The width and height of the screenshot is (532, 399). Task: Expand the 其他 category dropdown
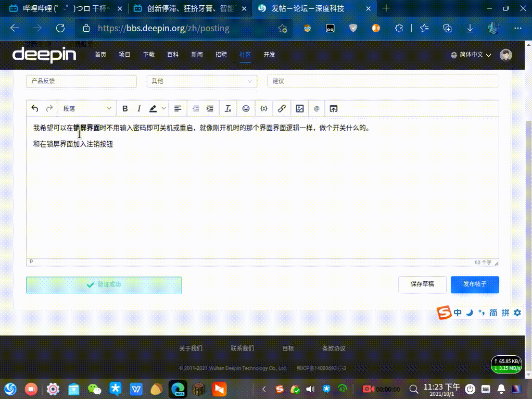pyautogui.click(x=202, y=81)
